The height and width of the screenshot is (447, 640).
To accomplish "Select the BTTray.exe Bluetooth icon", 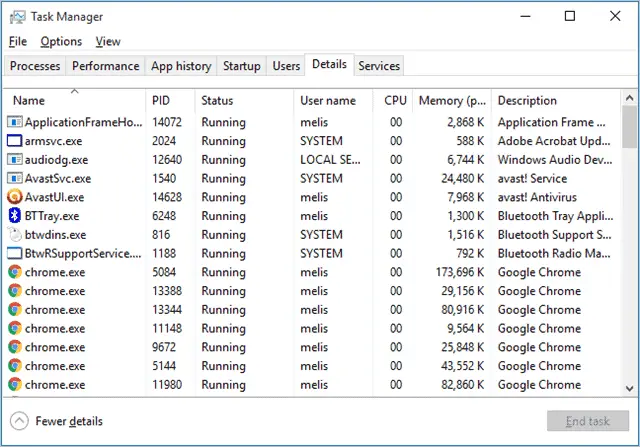I will click(15, 216).
